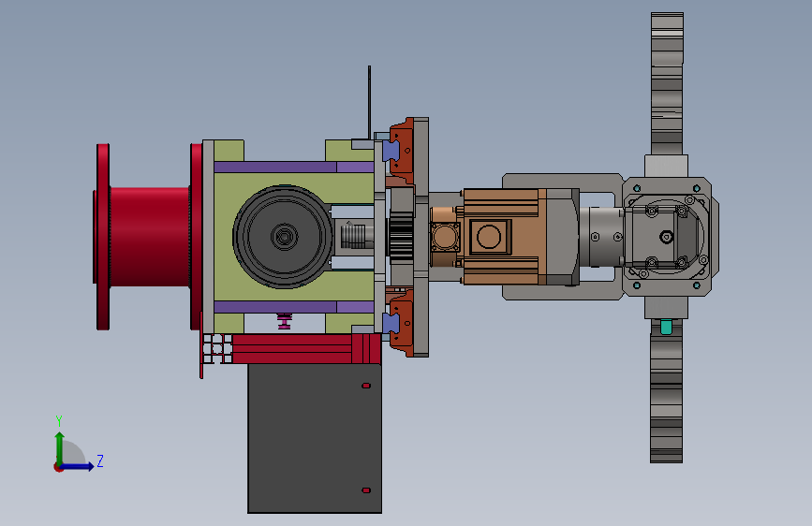Select the lower purple bar
Viewport: 812px width, 526px height.
click(x=294, y=307)
